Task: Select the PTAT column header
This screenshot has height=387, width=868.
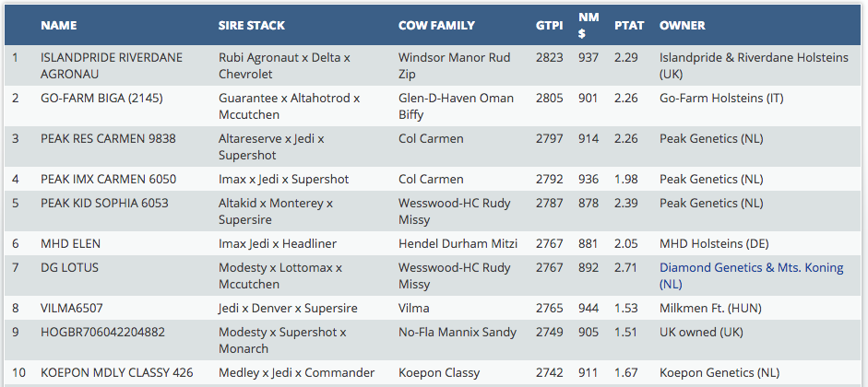Action: click(629, 26)
